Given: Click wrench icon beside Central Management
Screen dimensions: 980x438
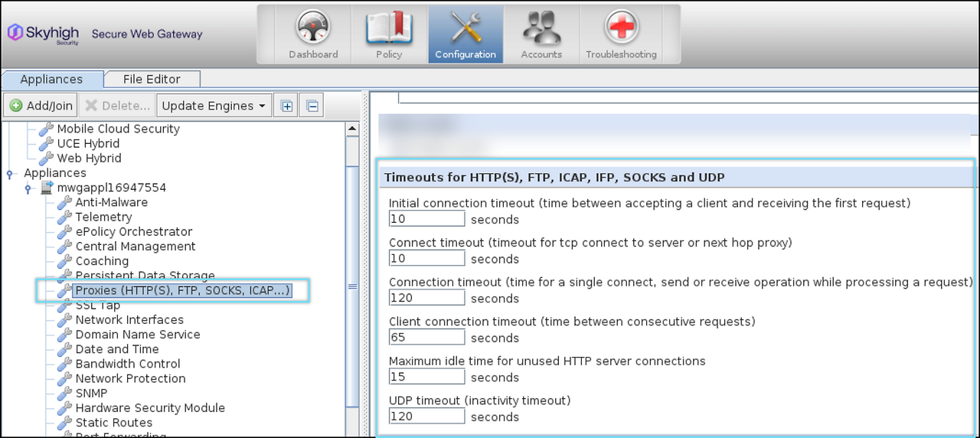Looking at the screenshot, I should pos(64,247).
